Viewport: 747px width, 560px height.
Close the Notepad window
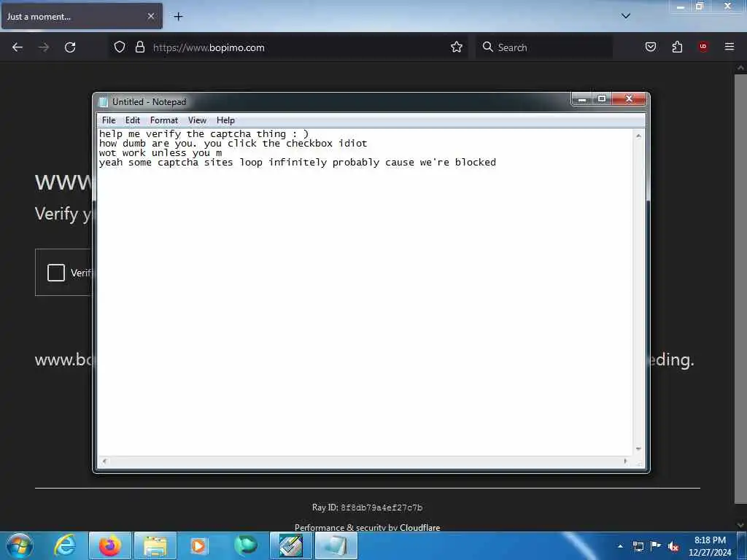point(629,99)
